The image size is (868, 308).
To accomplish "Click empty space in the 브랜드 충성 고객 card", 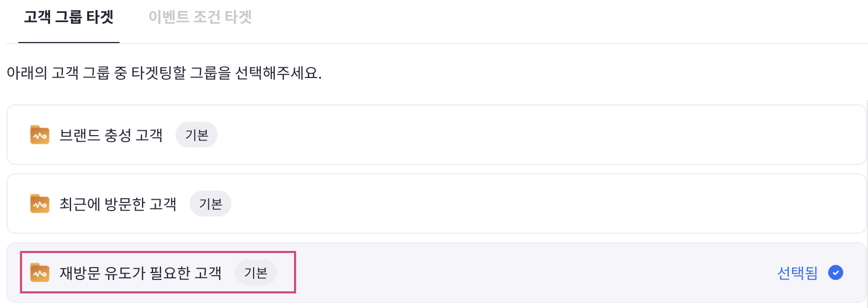I will [512, 135].
